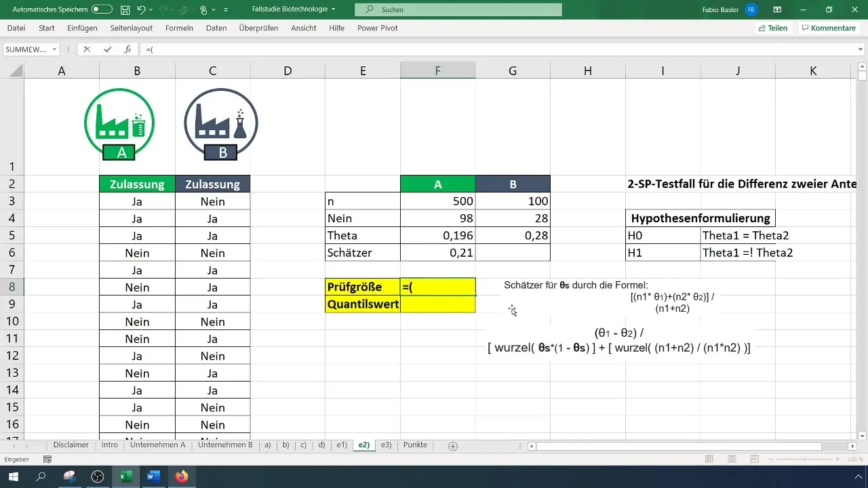Image resolution: width=868 pixels, height=488 pixels.
Task: Click the Save disk icon
Action: click(x=125, y=9)
